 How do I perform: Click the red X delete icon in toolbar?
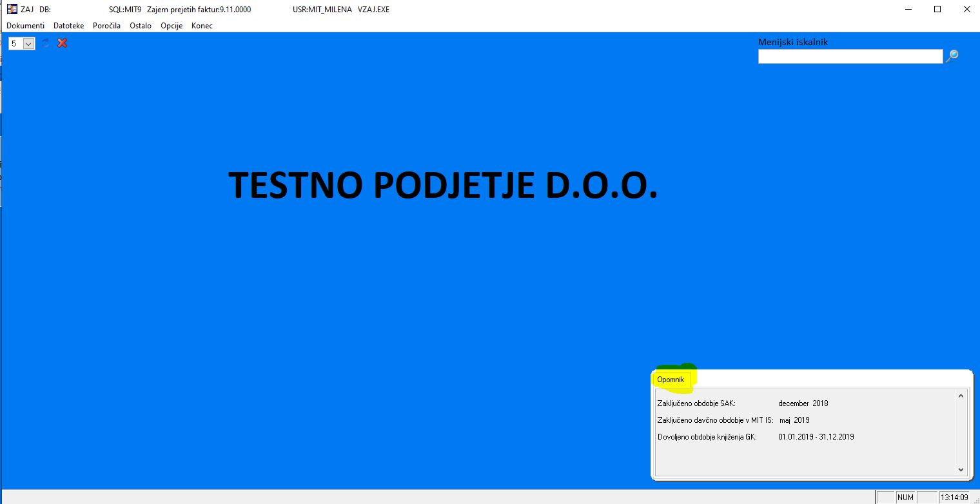[63, 43]
